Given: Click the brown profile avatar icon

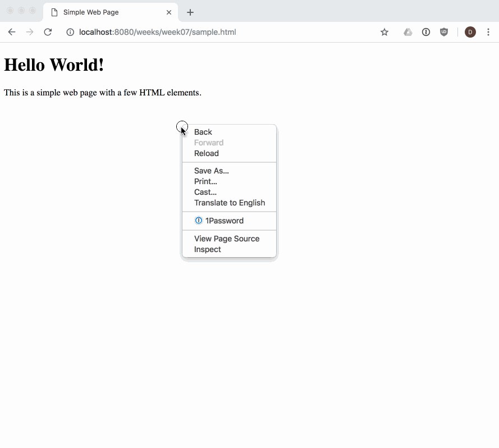Looking at the screenshot, I should pos(470,32).
